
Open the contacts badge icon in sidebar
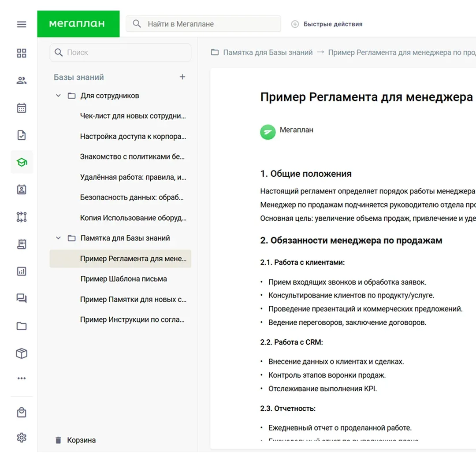coord(22,189)
